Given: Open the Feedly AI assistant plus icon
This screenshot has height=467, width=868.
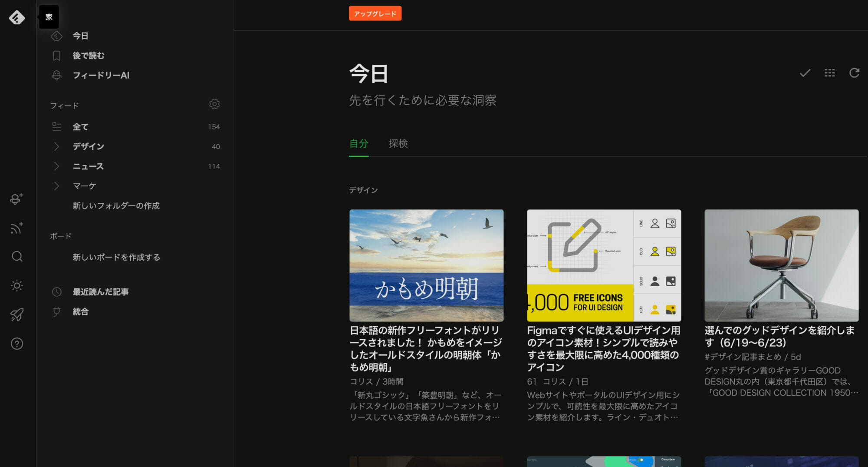Looking at the screenshot, I should point(16,199).
